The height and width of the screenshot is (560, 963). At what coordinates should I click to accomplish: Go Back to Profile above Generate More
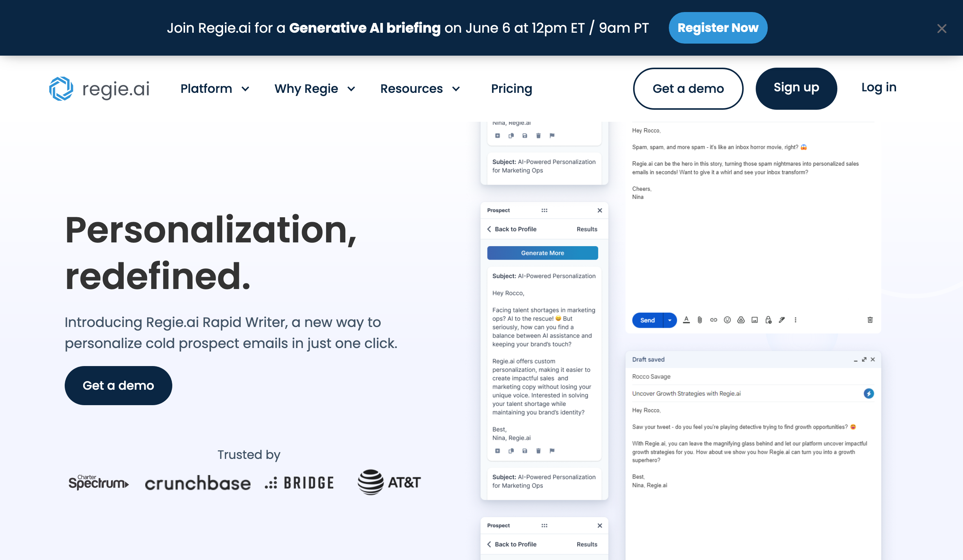tap(512, 229)
